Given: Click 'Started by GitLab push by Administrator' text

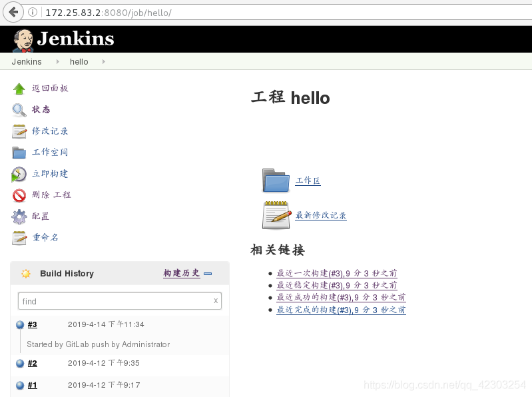Looking at the screenshot, I should pyautogui.click(x=99, y=344).
